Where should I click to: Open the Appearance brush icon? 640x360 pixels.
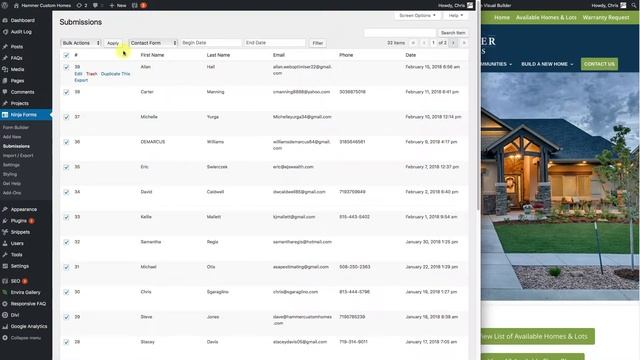tap(5, 209)
